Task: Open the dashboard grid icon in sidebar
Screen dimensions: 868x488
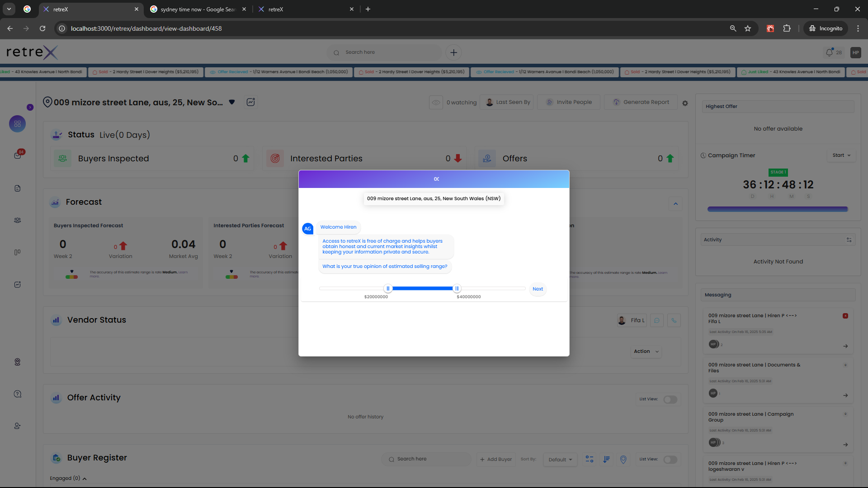Action: coord(17,124)
